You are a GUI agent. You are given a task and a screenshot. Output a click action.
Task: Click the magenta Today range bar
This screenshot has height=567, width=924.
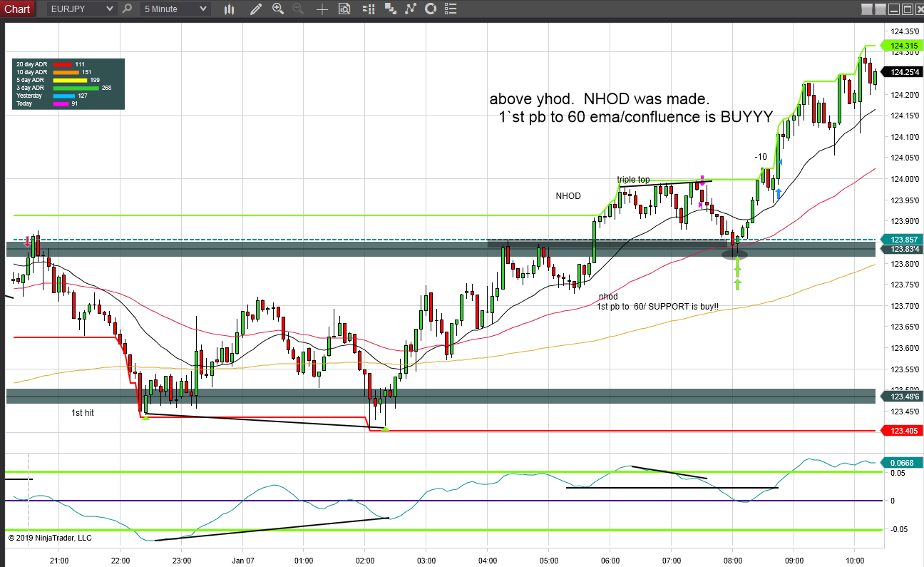coord(61,103)
